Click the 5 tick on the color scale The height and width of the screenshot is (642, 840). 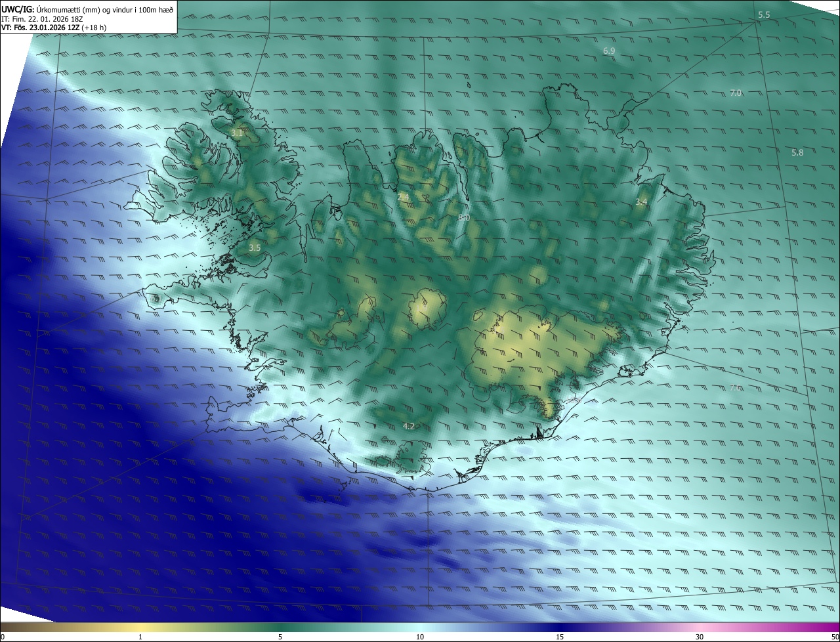pyautogui.click(x=280, y=637)
